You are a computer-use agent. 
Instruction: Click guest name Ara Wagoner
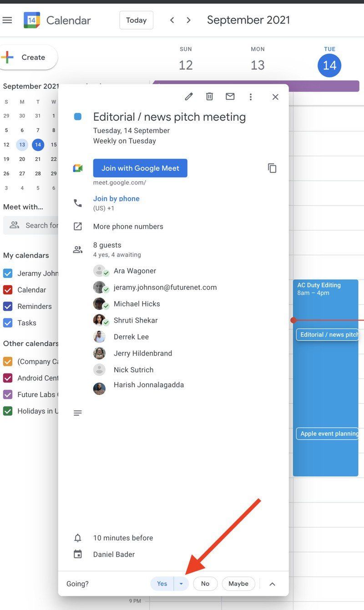tap(135, 271)
